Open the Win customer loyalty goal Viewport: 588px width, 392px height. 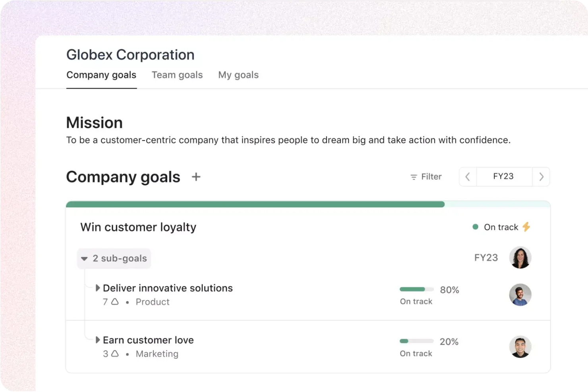click(x=138, y=227)
